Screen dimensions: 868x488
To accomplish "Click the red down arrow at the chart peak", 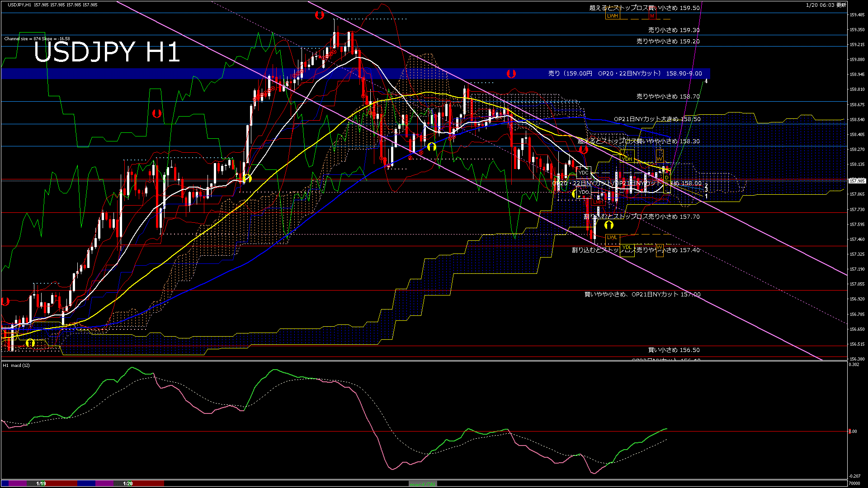I will tap(320, 15).
